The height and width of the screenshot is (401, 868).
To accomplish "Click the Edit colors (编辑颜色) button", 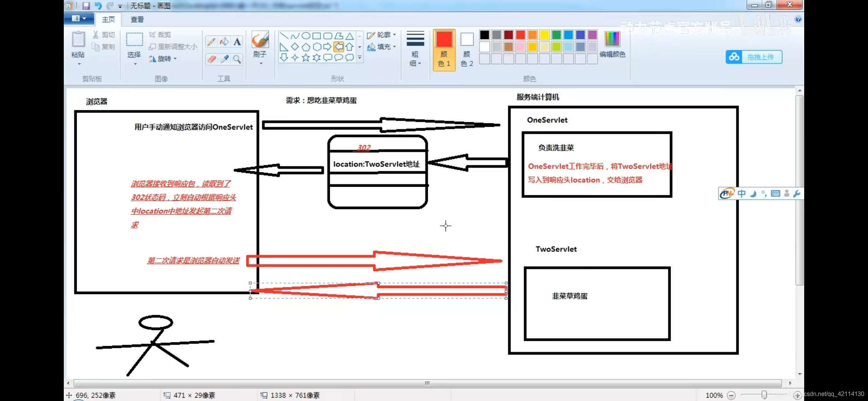I will (612, 45).
